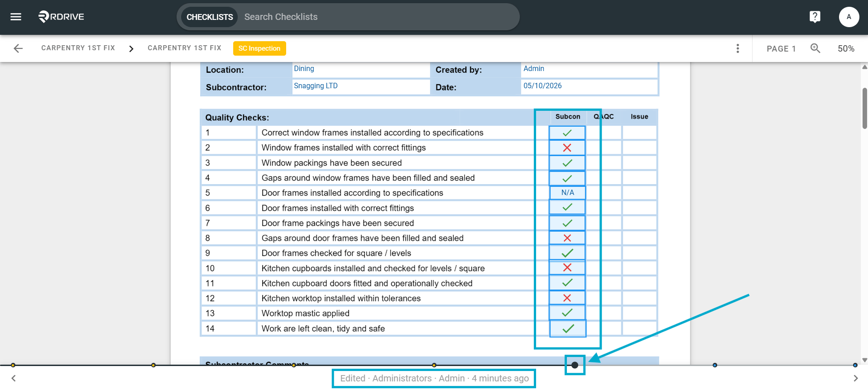The width and height of the screenshot is (868, 390).
Task: Click the Worktop mastic applied row text
Action: tap(305, 313)
